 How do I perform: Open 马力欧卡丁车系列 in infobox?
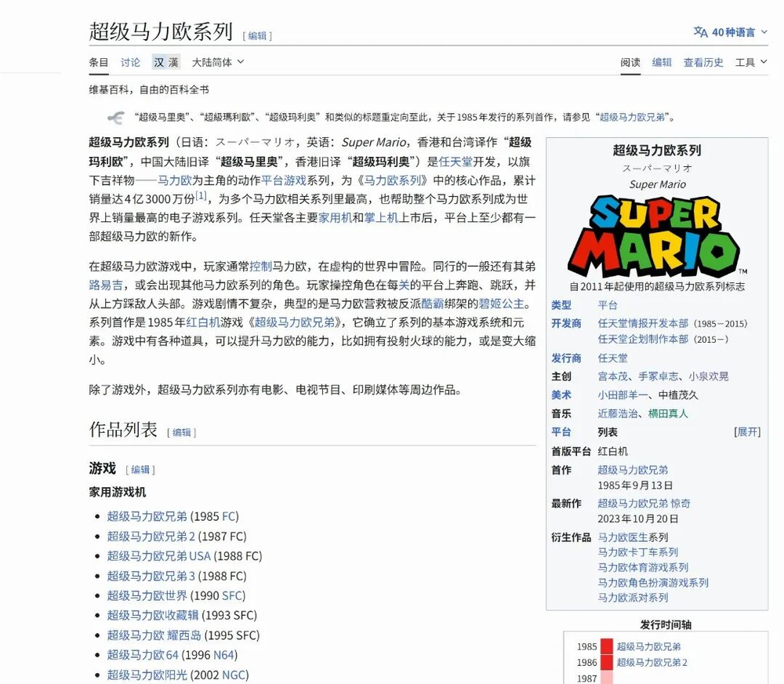[x=637, y=552]
